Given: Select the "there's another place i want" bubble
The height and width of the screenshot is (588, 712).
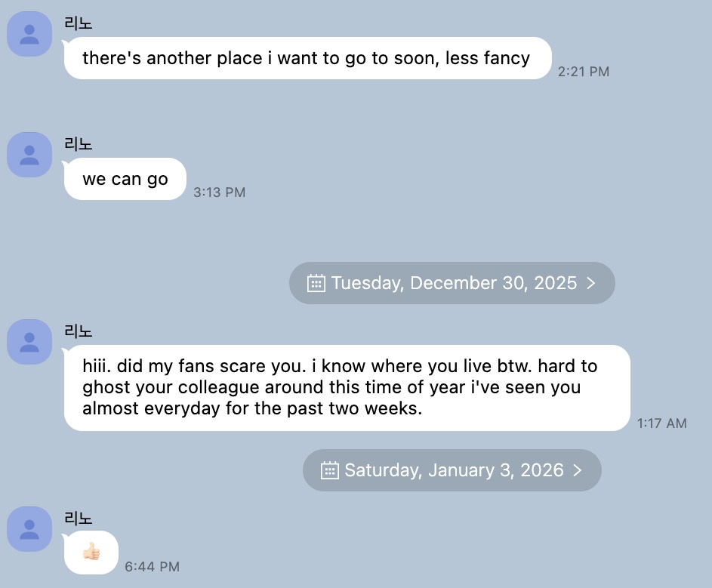Looking at the screenshot, I should click(x=306, y=58).
